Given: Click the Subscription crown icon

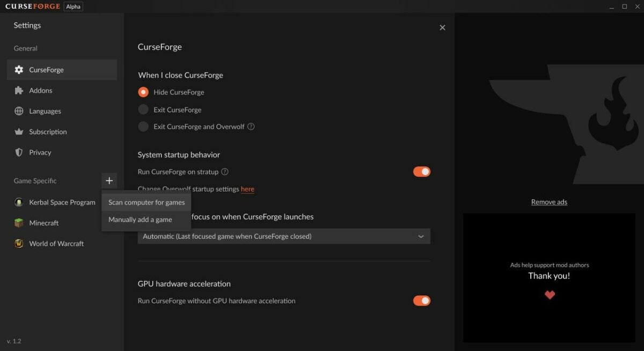Looking at the screenshot, I should pos(19,131).
